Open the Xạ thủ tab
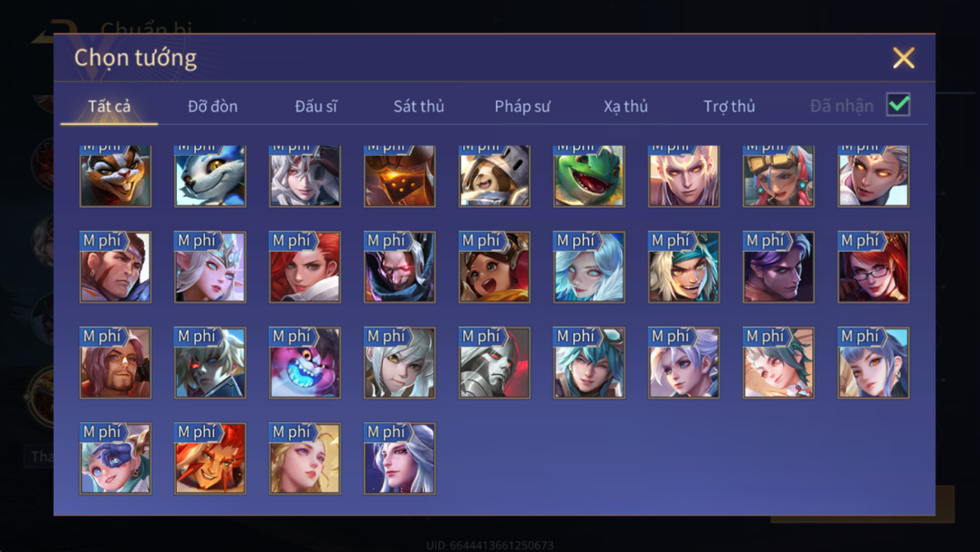 tap(625, 106)
